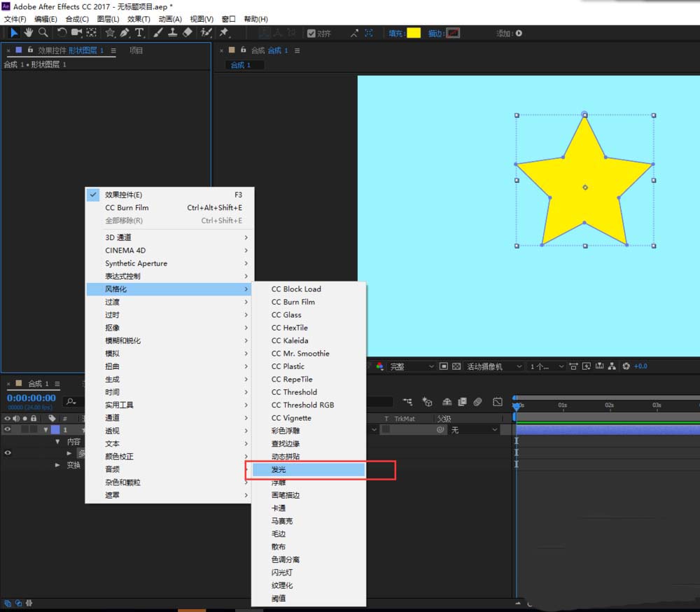Select the Clone Stamp tool
Viewport: 700px width, 612px height.
[x=172, y=33]
